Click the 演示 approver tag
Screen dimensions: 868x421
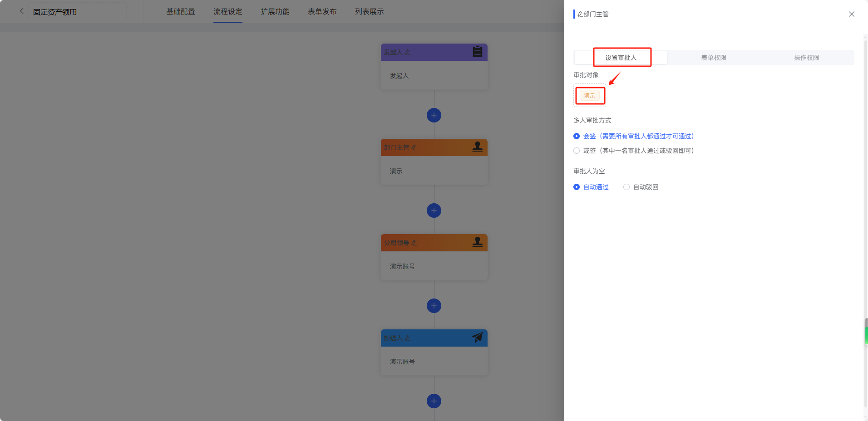pos(589,96)
